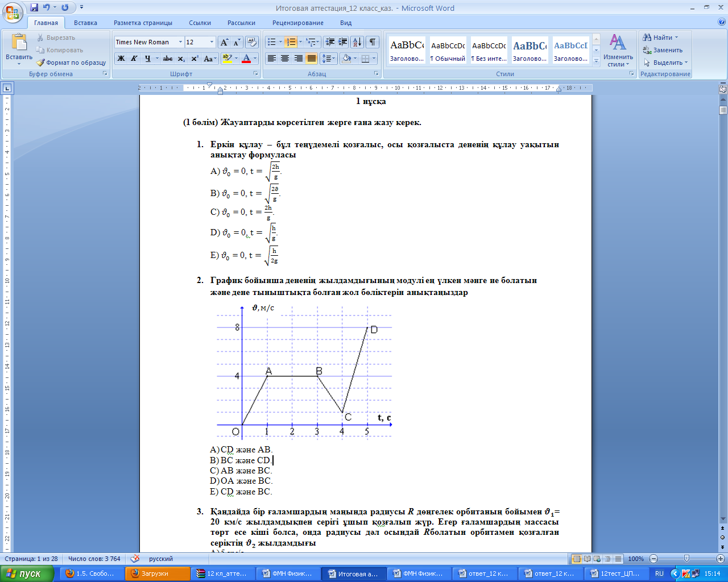728x582 pixels.
Task: Apply bulleted list
Action: tap(272, 42)
